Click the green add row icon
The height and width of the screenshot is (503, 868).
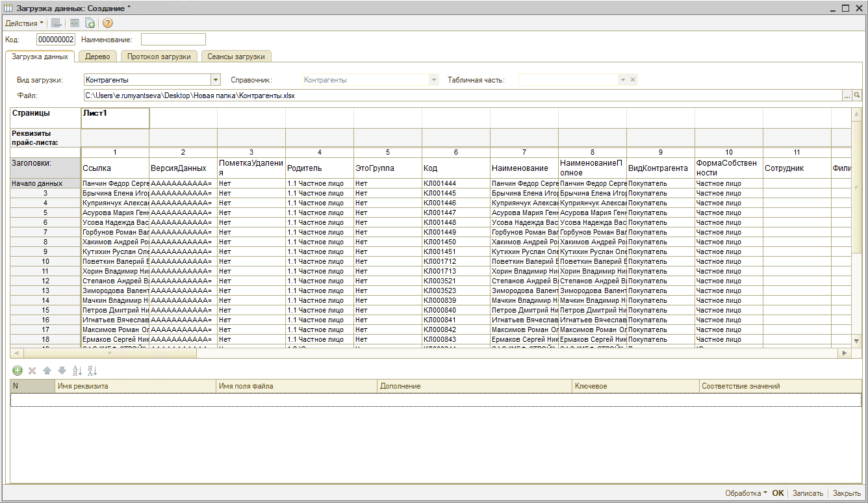(17, 370)
